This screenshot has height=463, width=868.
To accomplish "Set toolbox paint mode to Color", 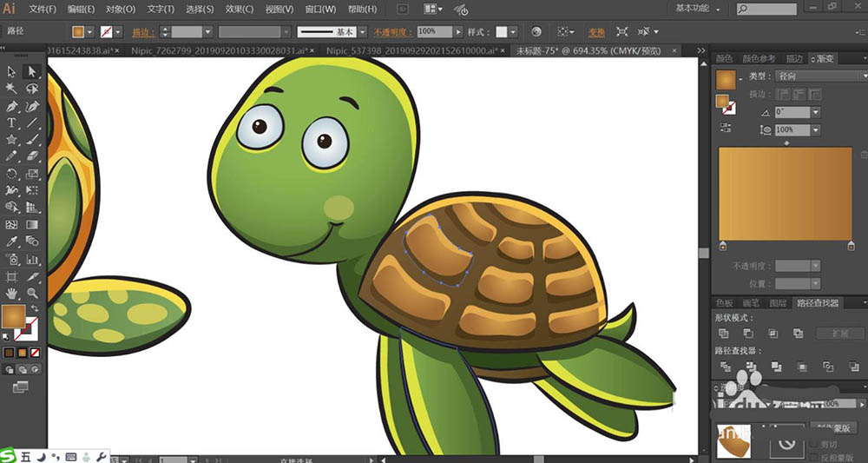I will click(x=9, y=352).
